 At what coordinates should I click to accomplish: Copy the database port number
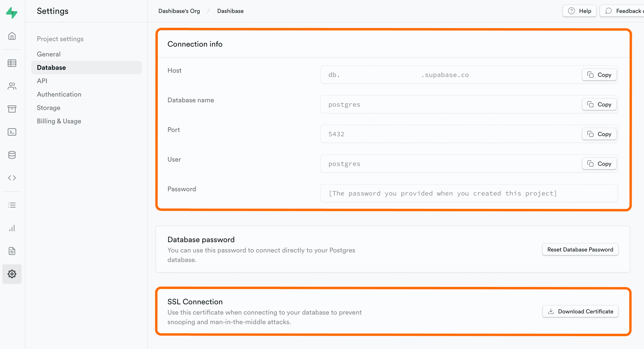click(x=599, y=134)
